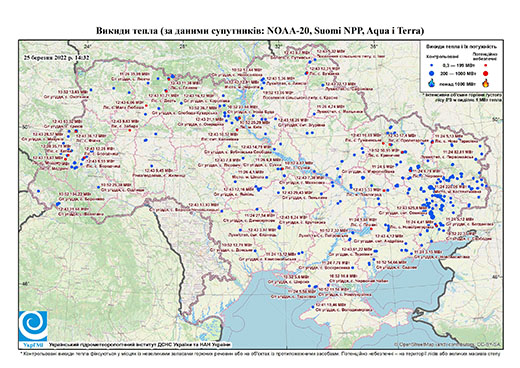This screenshot has width=520, height=368.
Task: Click the 46° latitude label on left edge
Action: pyautogui.click(x=24, y=284)
